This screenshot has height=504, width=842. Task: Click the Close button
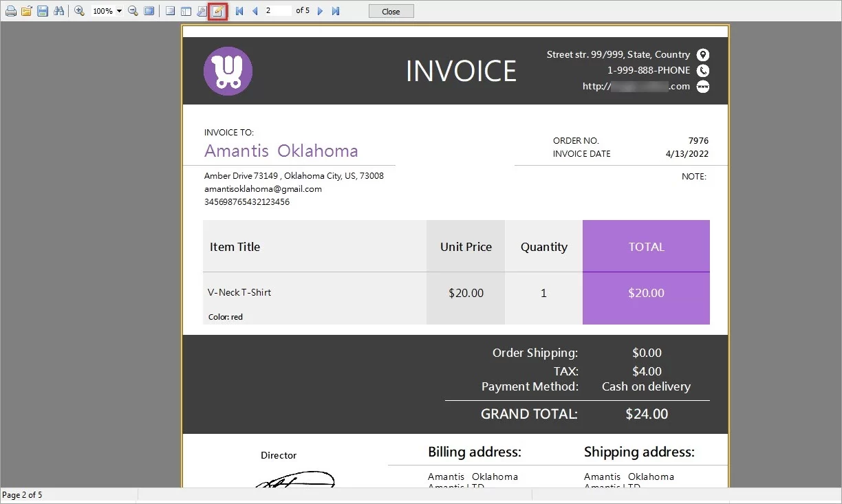pos(391,10)
